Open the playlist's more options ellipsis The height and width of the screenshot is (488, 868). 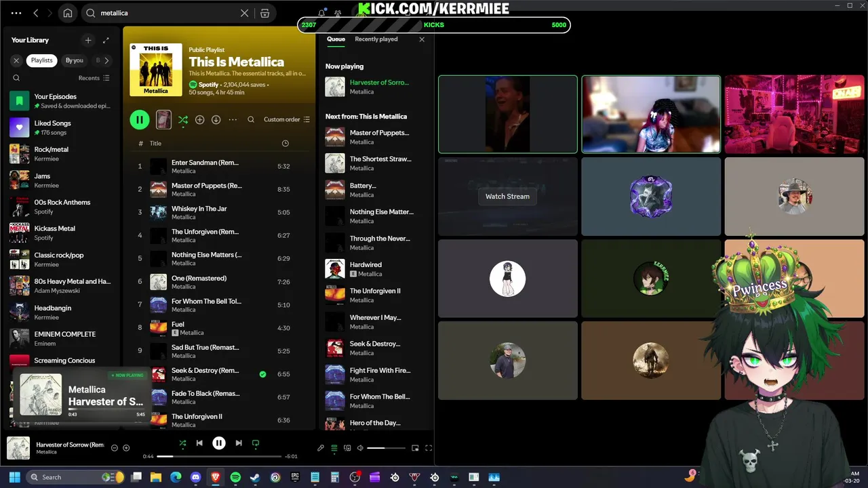tap(233, 119)
